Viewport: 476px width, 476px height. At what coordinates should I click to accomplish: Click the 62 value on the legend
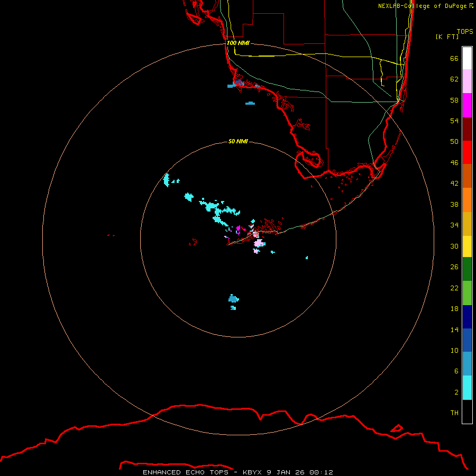(x=454, y=79)
